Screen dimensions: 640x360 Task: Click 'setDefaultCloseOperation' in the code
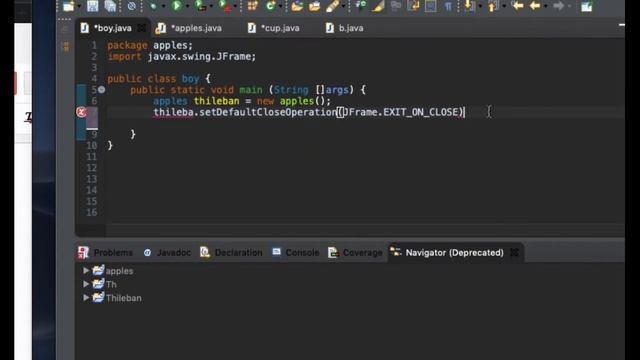(268, 112)
